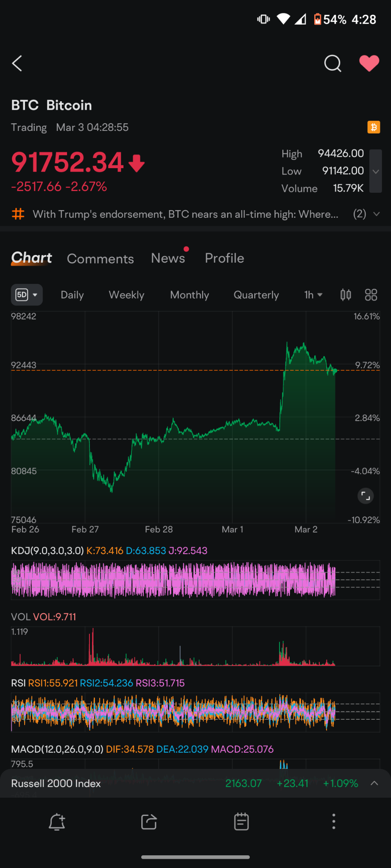Tap the green current price dot on chart
The height and width of the screenshot is (868, 391).
coord(335,371)
